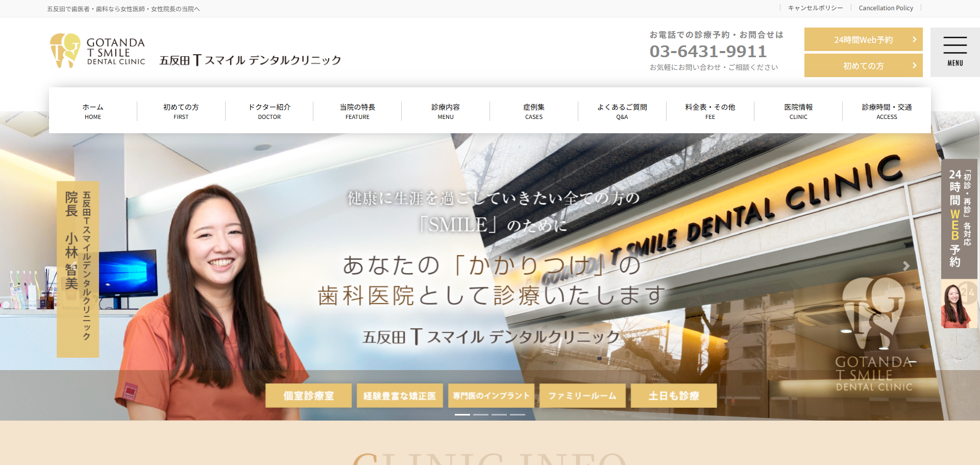Click the doctor thumbnail under side banner

[x=959, y=304]
